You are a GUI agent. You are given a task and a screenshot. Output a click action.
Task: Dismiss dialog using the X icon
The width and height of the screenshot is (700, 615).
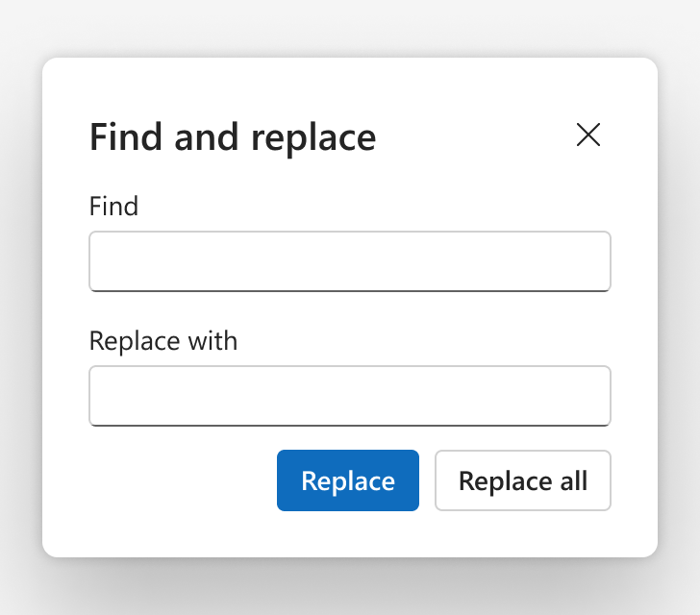[x=587, y=135]
